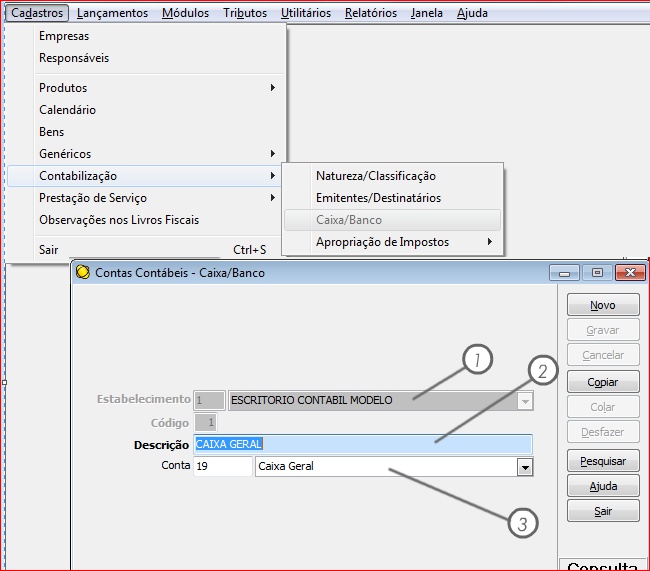Click the Novo button
This screenshot has height=571, width=650.
(x=603, y=305)
